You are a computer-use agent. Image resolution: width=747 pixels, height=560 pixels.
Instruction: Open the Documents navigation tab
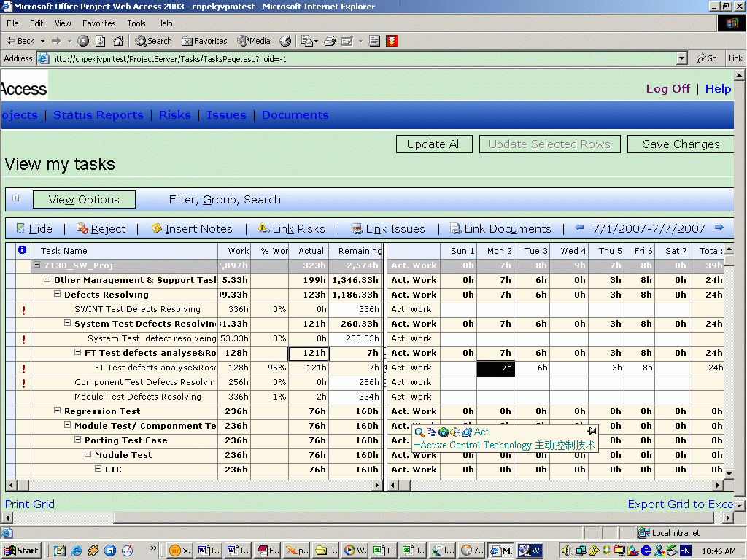(295, 114)
